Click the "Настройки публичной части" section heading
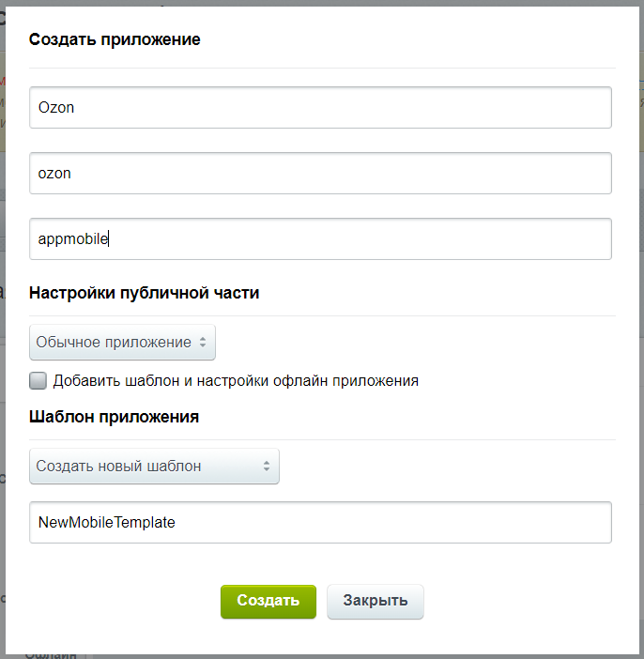 point(144,292)
